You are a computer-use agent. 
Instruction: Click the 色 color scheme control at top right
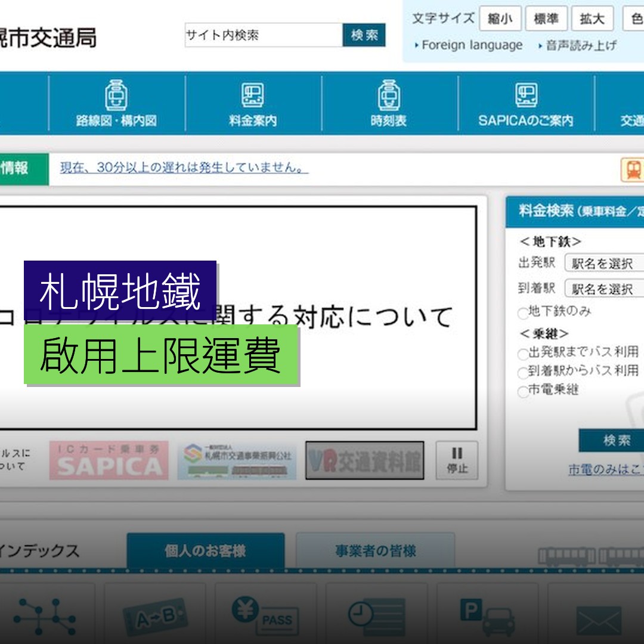[x=637, y=18]
